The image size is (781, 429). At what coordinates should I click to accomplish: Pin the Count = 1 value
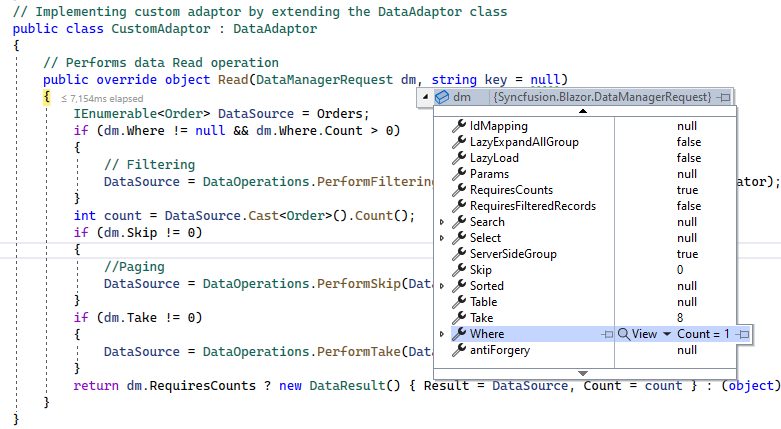click(x=743, y=334)
